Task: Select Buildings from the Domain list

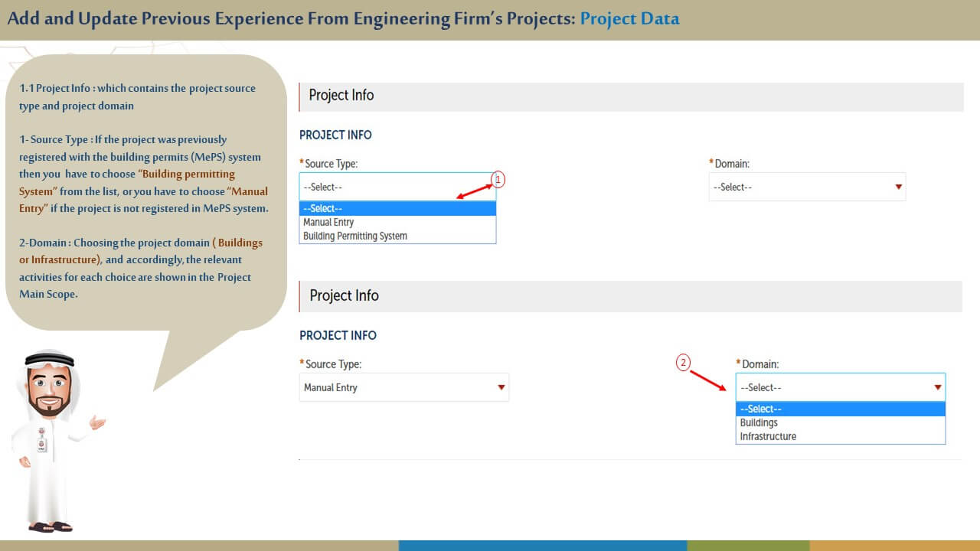Action: pyautogui.click(x=759, y=423)
